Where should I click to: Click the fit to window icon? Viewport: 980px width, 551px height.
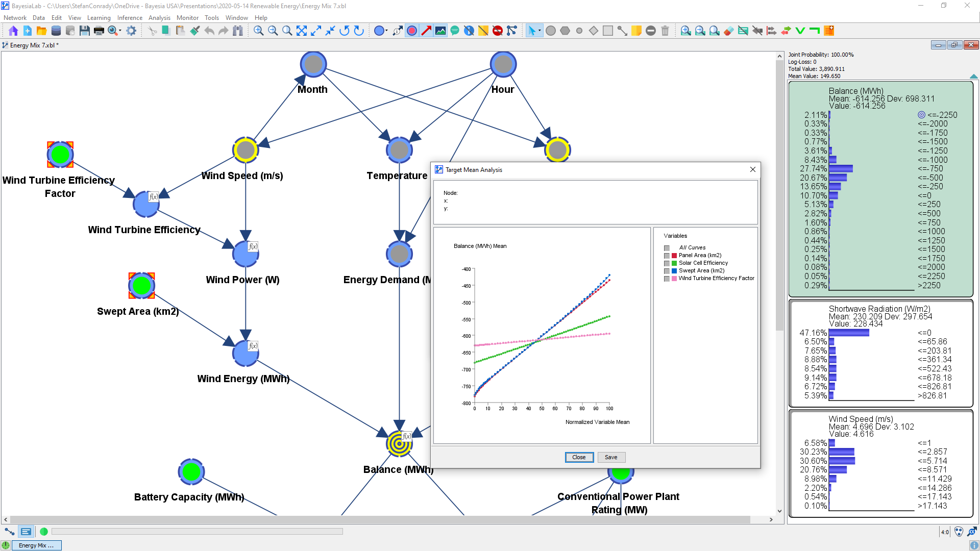302,31
